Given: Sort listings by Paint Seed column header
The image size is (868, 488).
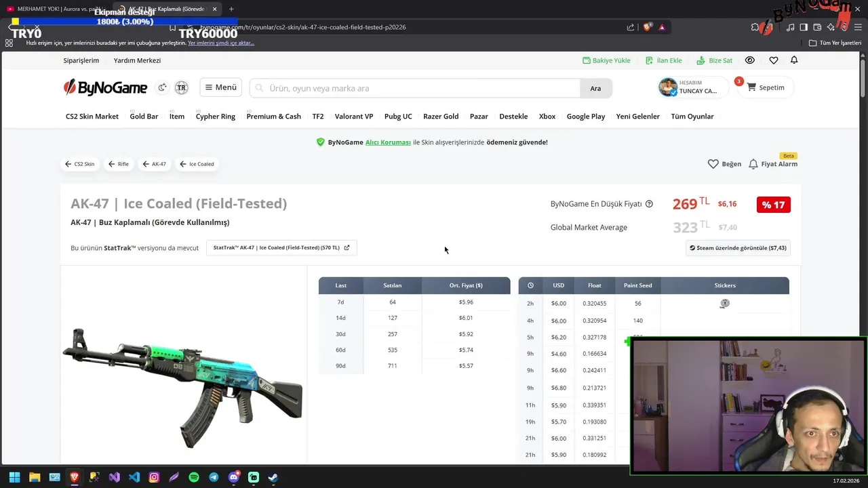Looking at the screenshot, I should pos(637,285).
